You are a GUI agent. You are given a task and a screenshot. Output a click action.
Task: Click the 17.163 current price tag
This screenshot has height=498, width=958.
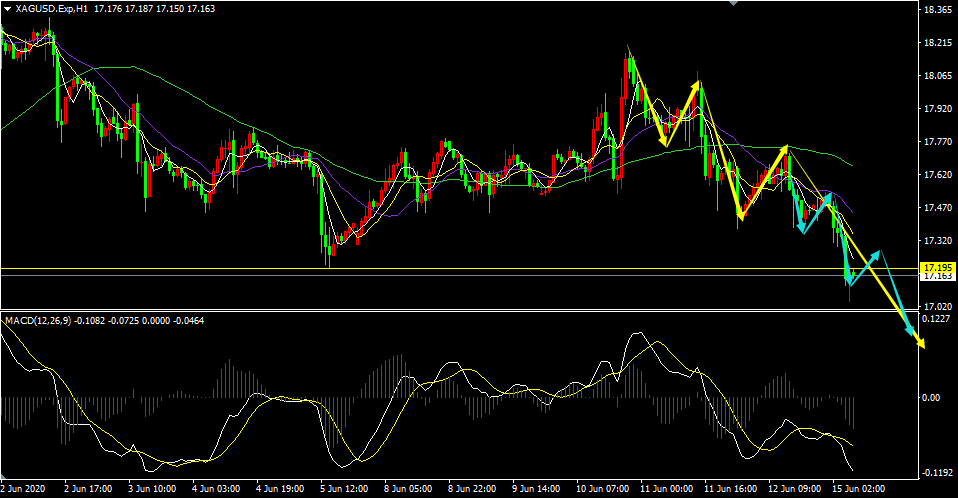[x=938, y=276]
